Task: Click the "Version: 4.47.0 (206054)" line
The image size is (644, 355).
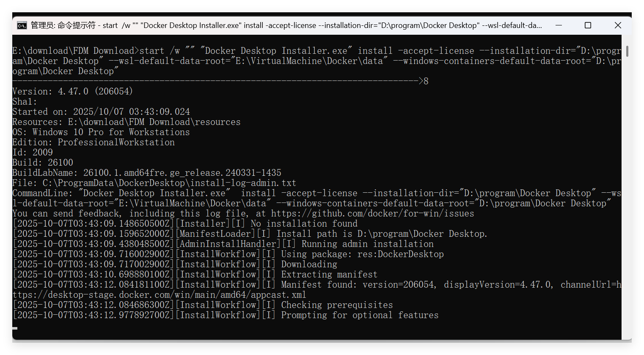Action: pos(73,92)
